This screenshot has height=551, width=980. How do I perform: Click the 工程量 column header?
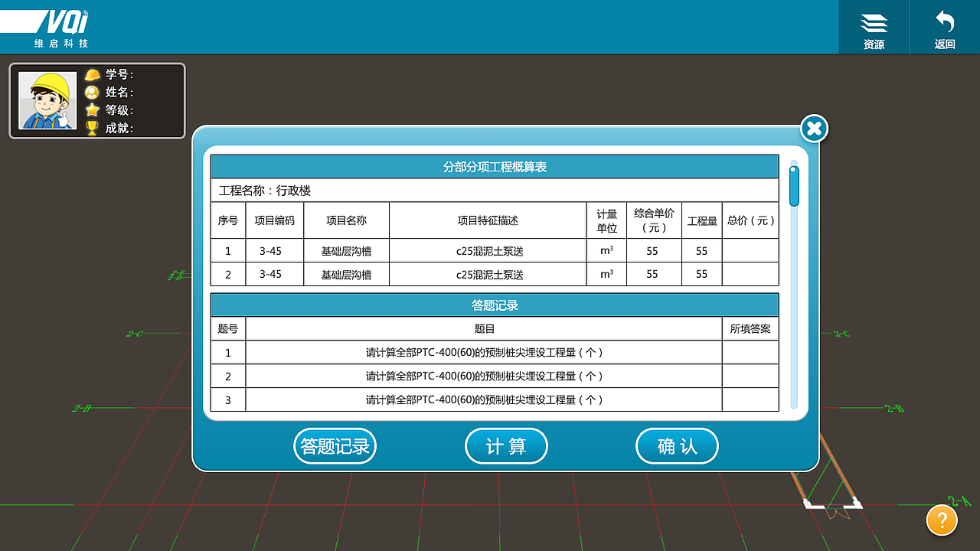coord(702,220)
